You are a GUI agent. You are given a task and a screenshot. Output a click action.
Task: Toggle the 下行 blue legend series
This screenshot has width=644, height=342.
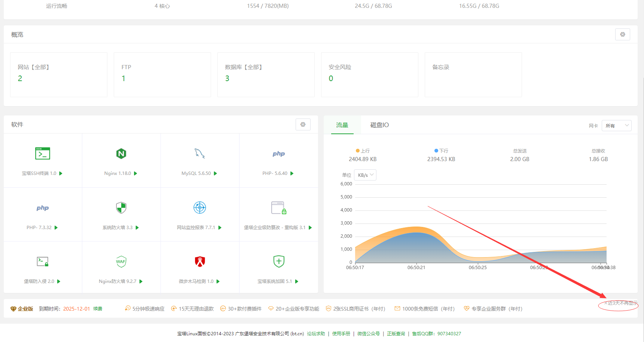pyautogui.click(x=441, y=151)
